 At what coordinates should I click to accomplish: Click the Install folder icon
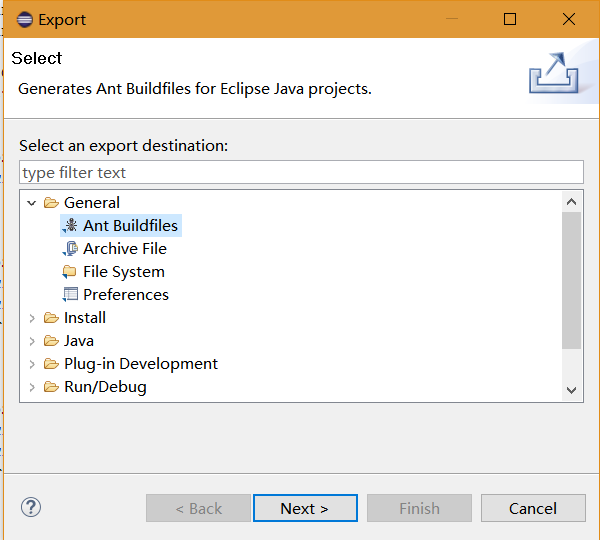[x=51, y=318]
